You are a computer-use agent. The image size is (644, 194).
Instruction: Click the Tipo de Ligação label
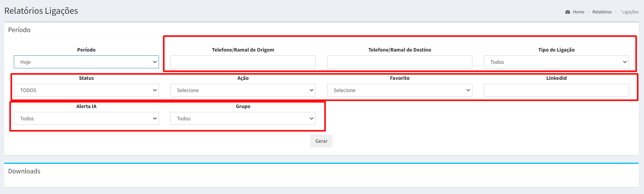pyautogui.click(x=556, y=50)
